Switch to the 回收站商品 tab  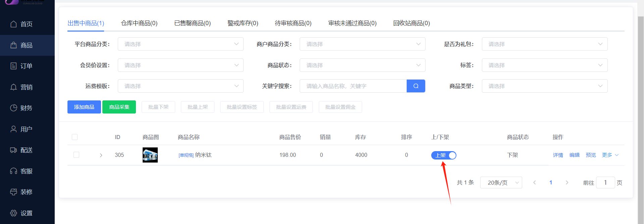(411, 23)
